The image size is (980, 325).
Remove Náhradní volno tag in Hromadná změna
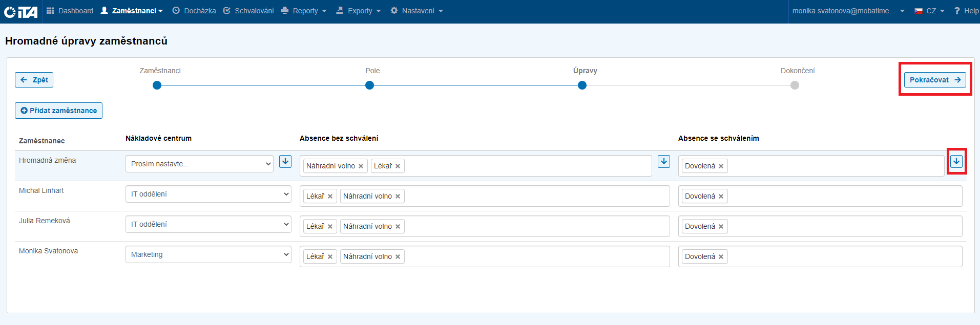point(361,166)
